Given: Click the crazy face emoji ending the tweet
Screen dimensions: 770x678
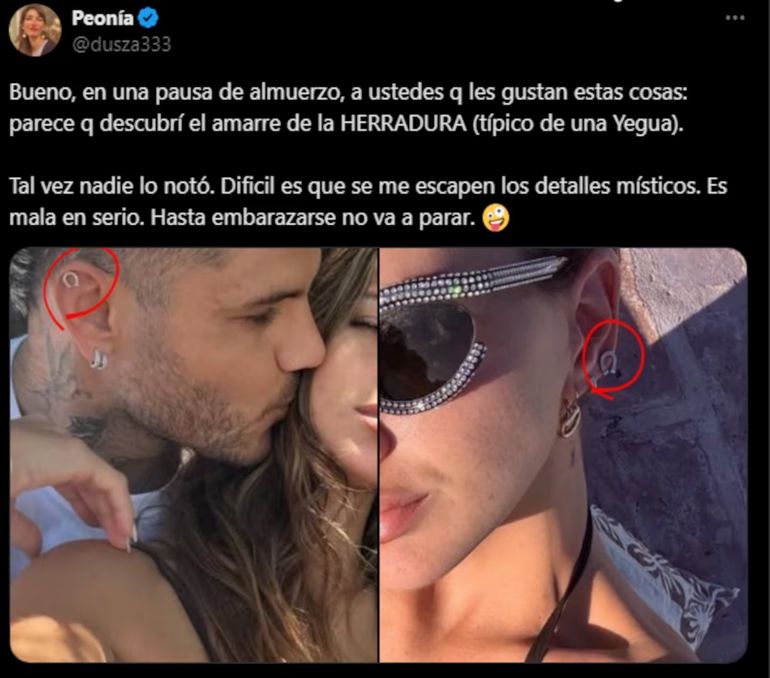Looking at the screenshot, I should coord(495,218).
